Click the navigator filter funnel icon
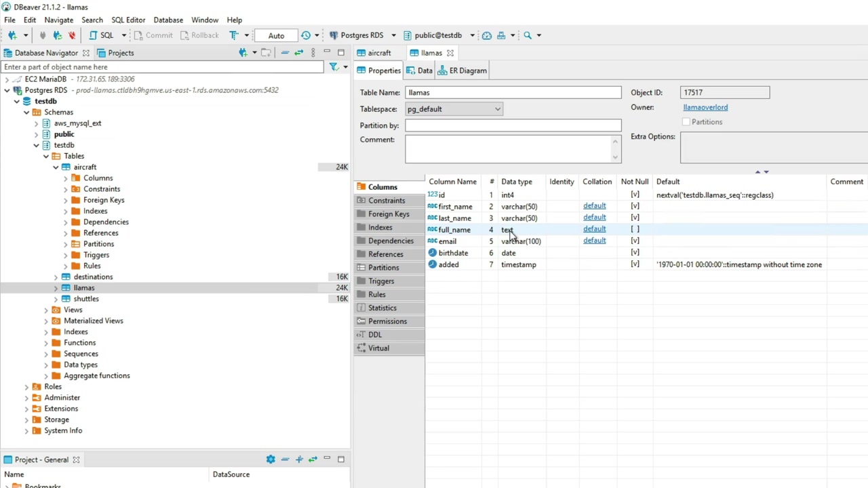 point(334,67)
